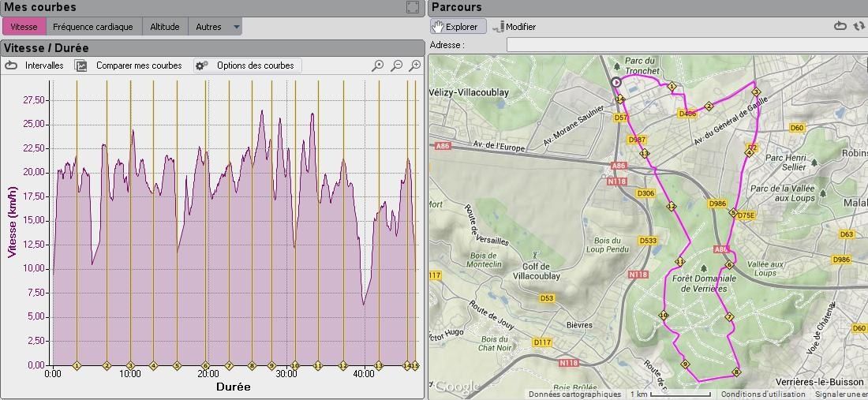Open the Options des courbes menu

pos(254,65)
